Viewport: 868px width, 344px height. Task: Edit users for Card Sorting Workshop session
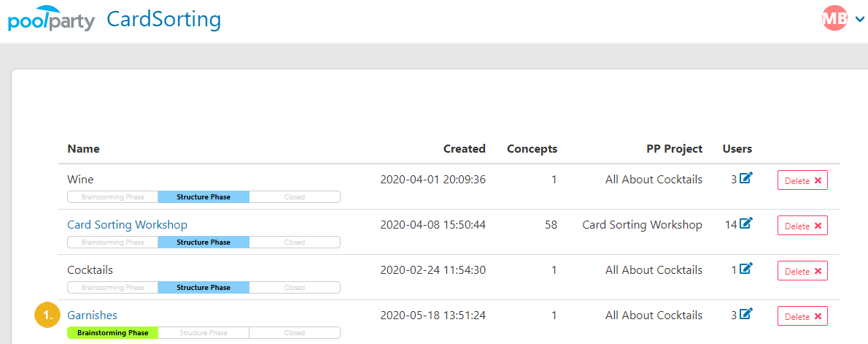pyautogui.click(x=746, y=223)
